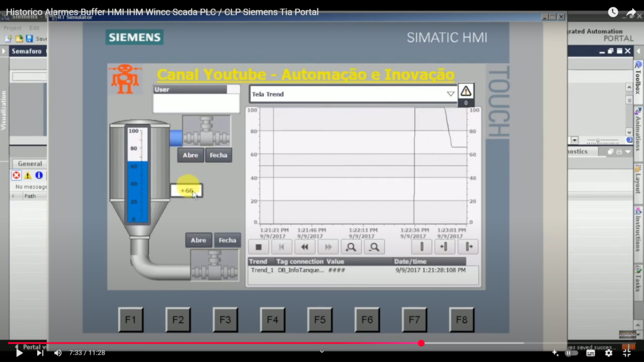Click the Watch later clock icon
644x362 pixels.
(613, 13)
